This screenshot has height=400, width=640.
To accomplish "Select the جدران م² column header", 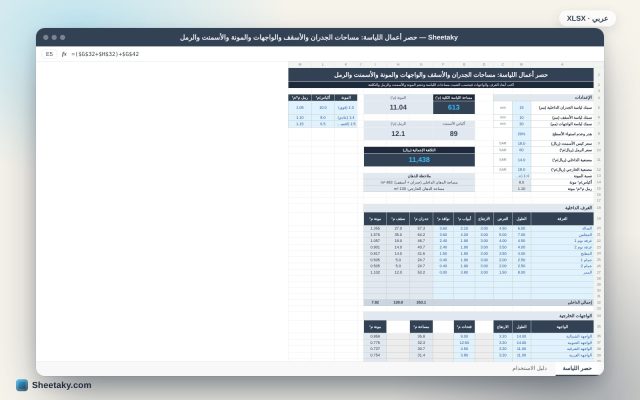I will [x=421, y=218].
